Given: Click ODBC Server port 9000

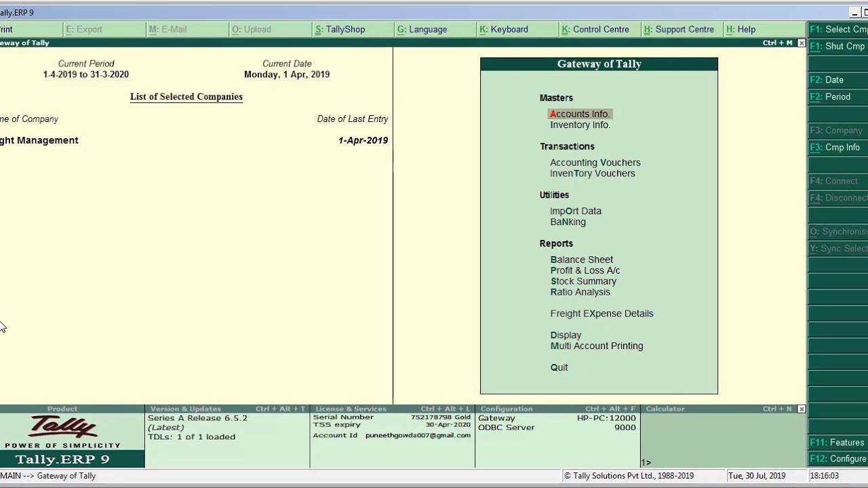Looking at the screenshot, I should (625, 428).
